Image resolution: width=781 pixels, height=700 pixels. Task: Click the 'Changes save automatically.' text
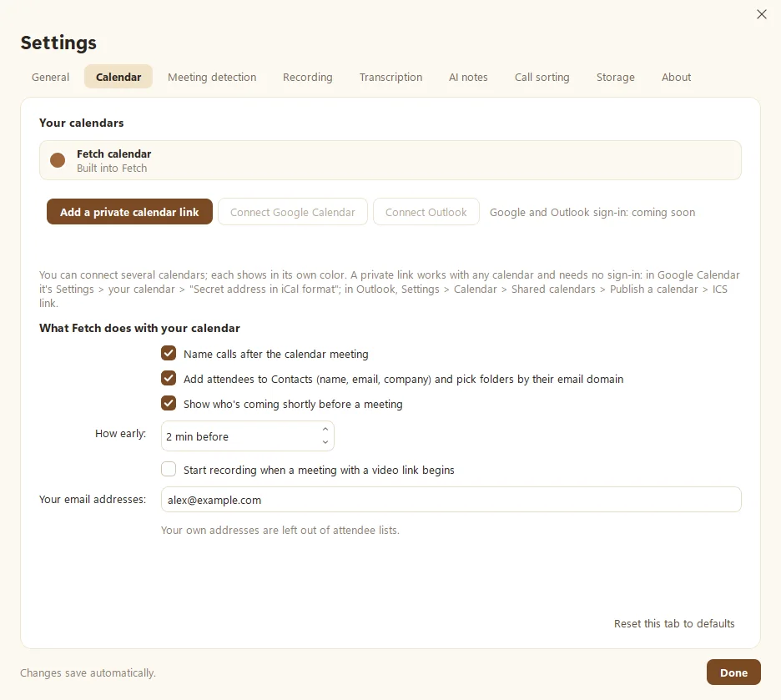(x=88, y=673)
